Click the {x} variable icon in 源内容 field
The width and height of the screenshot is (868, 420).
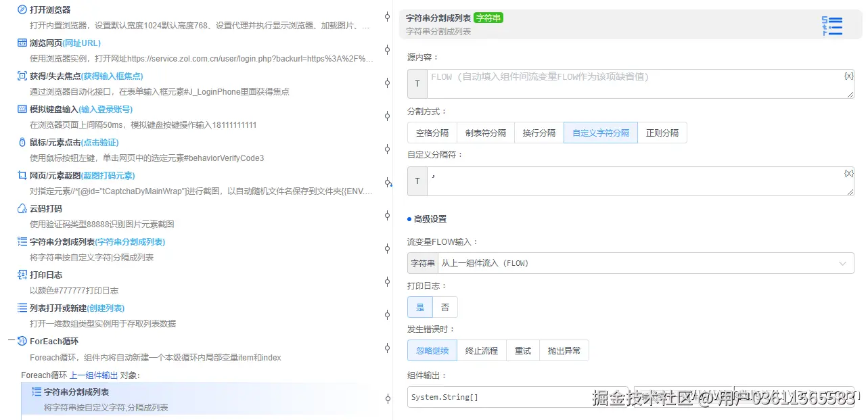point(848,76)
